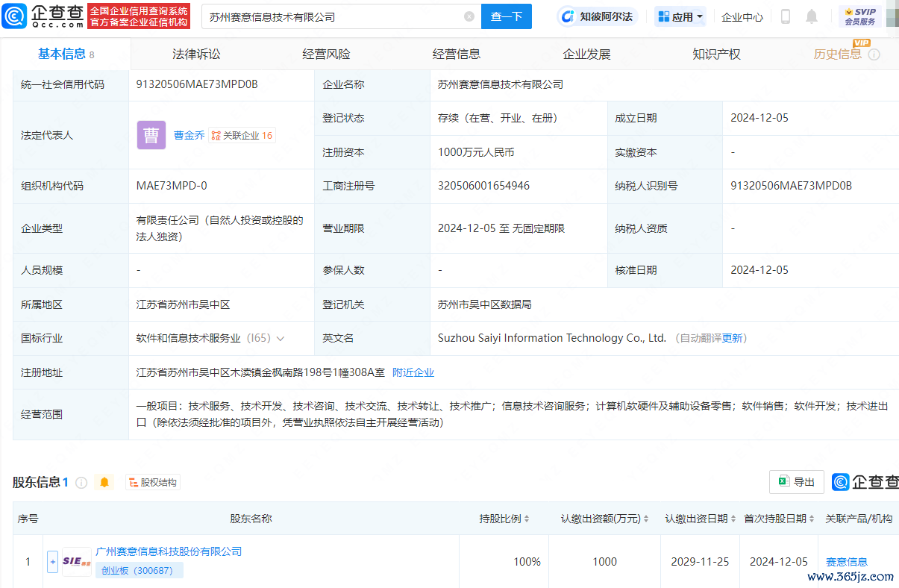The width and height of the screenshot is (899, 588).
Task: Click credit code value 91320506MAE73MPD0B in first row
Action: [197, 84]
